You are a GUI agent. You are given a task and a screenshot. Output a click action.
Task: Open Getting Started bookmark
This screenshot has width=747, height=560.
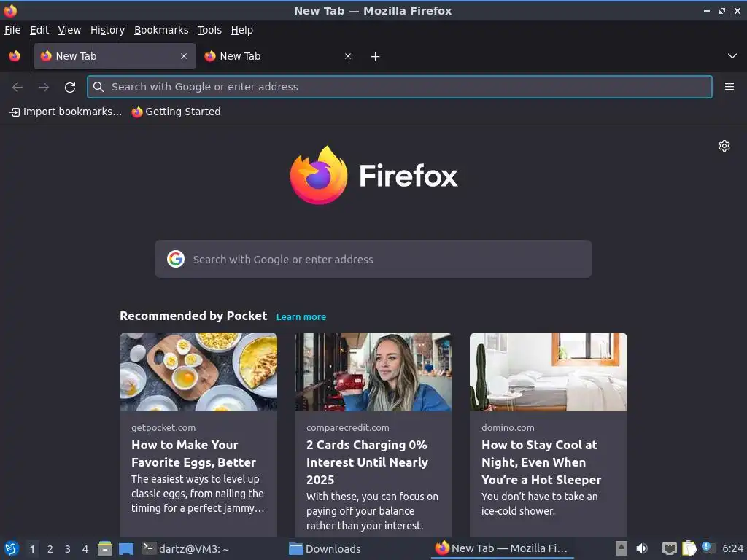(x=177, y=112)
